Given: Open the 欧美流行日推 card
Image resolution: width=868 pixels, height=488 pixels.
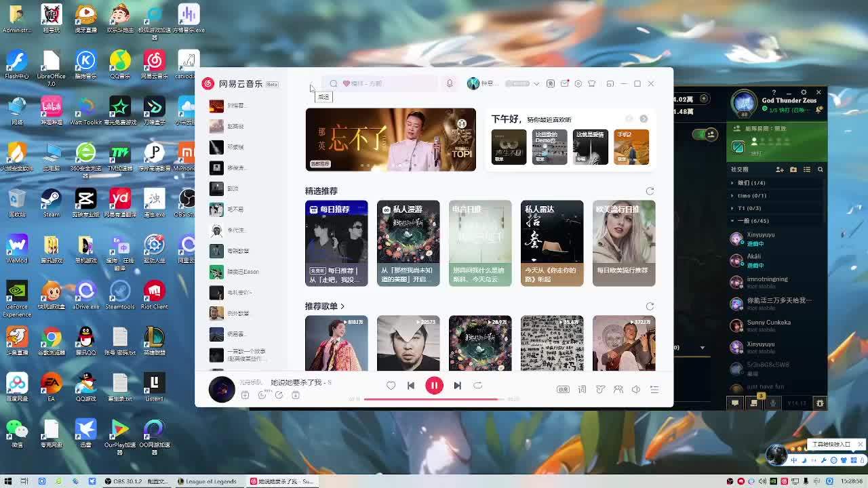Looking at the screenshot, I should pyautogui.click(x=624, y=243).
